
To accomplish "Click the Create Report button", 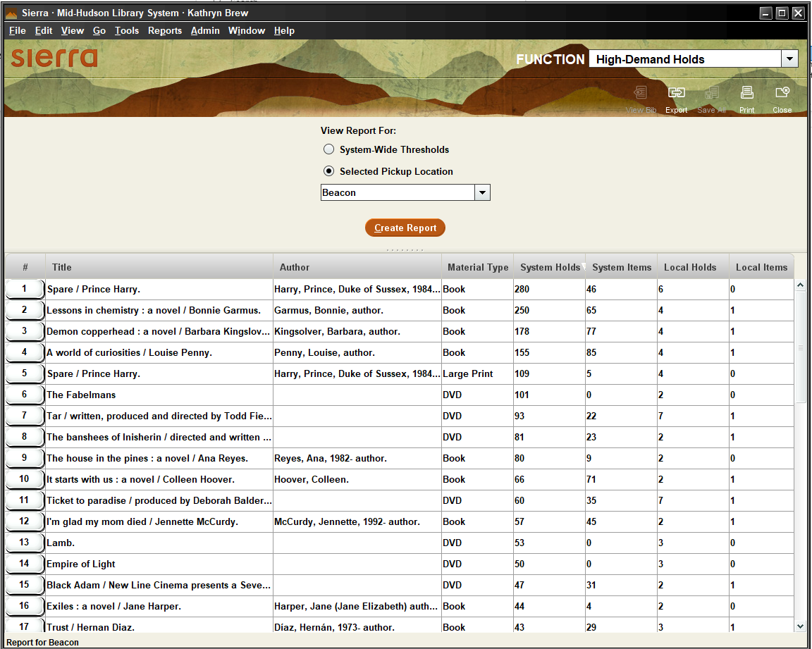I will point(405,228).
